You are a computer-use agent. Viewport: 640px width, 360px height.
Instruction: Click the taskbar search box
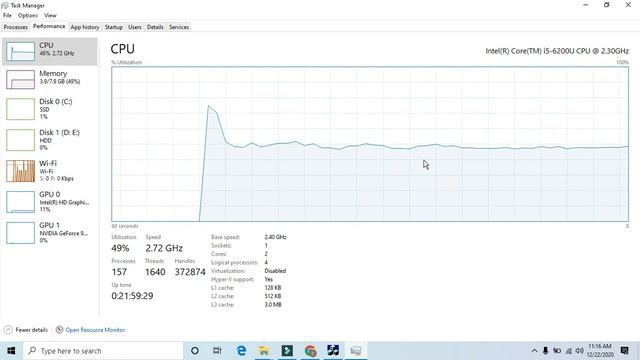click(x=103, y=351)
